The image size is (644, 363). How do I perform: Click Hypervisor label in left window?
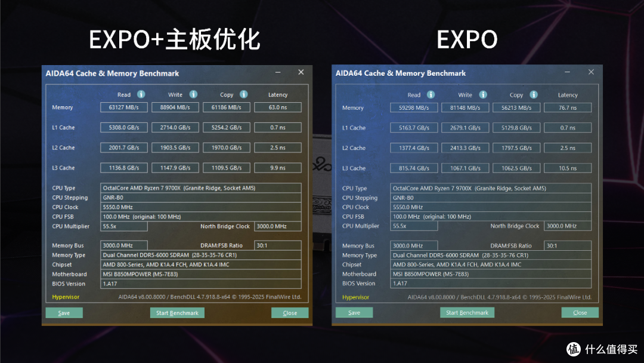click(x=66, y=297)
